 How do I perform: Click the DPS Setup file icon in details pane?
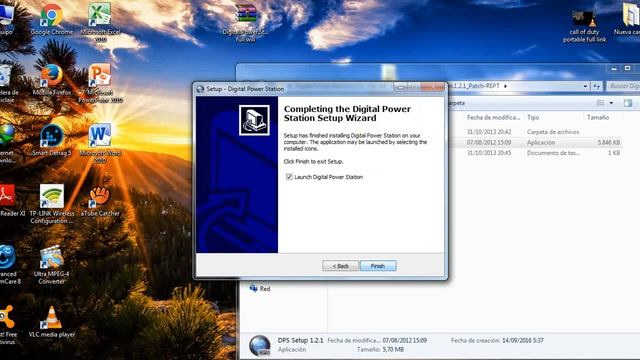point(260,346)
